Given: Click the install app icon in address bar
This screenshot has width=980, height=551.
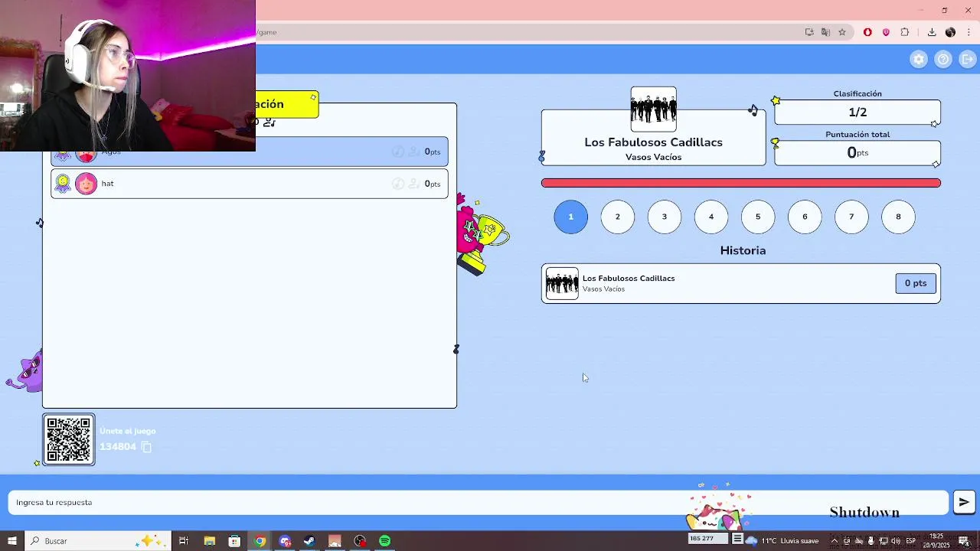Looking at the screenshot, I should click(x=809, y=32).
